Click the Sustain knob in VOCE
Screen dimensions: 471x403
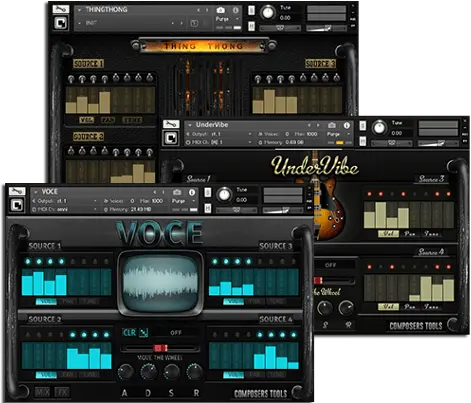point(172,372)
